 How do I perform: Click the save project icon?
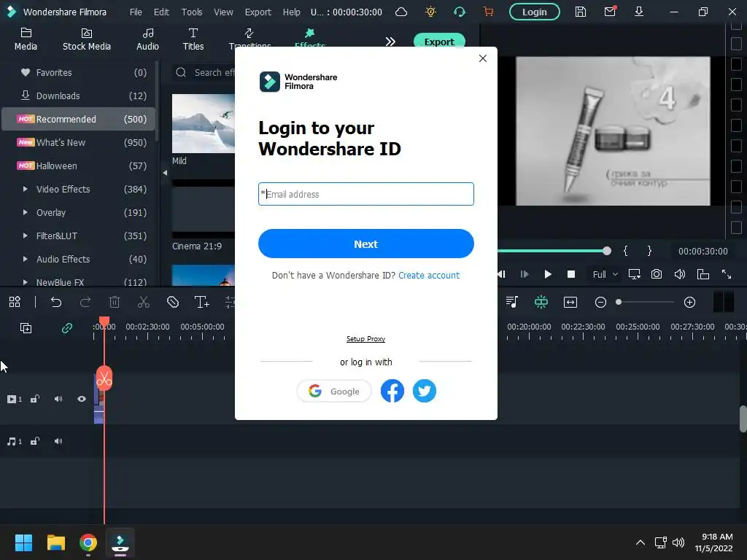pos(580,12)
